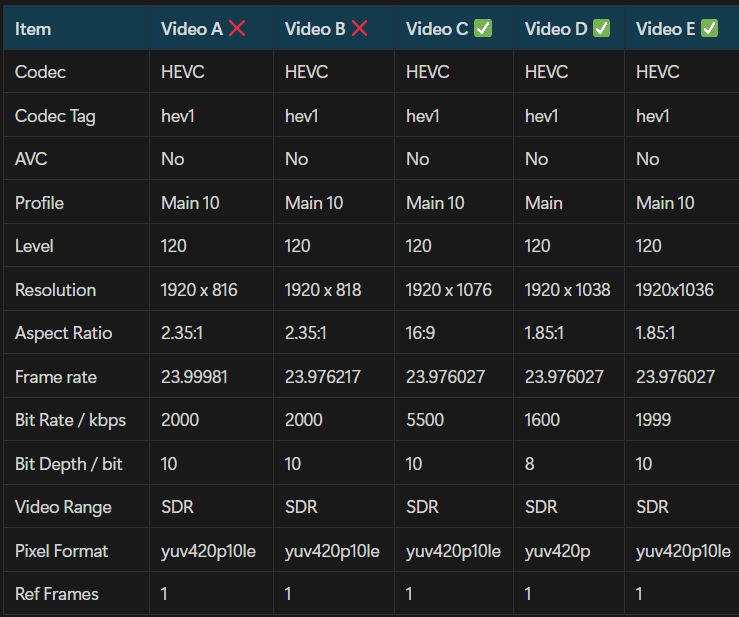Click the Aspect Ratio row label
The width and height of the screenshot is (739, 617).
(x=63, y=333)
